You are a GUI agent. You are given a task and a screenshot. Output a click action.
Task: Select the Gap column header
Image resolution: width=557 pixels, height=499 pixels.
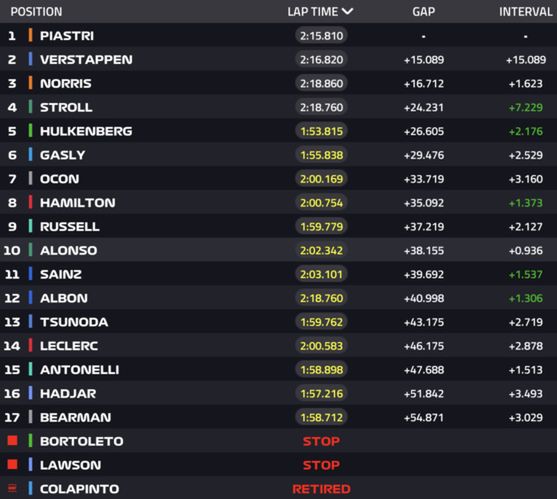pos(423,12)
